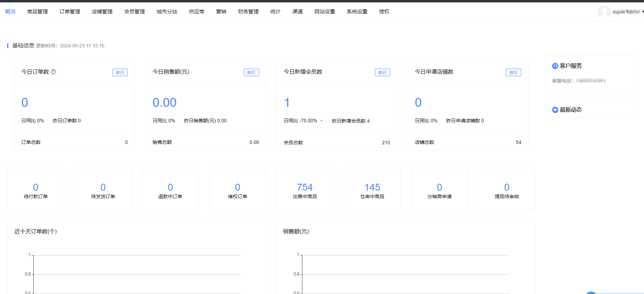
Task: Click the help icon beside 今日订单数
Action: point(53,72)
